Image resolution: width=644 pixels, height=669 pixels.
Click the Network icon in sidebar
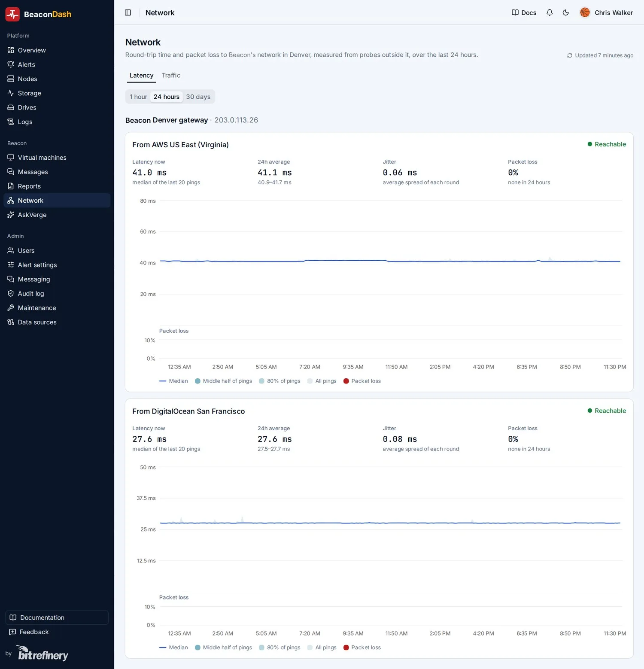11,201
